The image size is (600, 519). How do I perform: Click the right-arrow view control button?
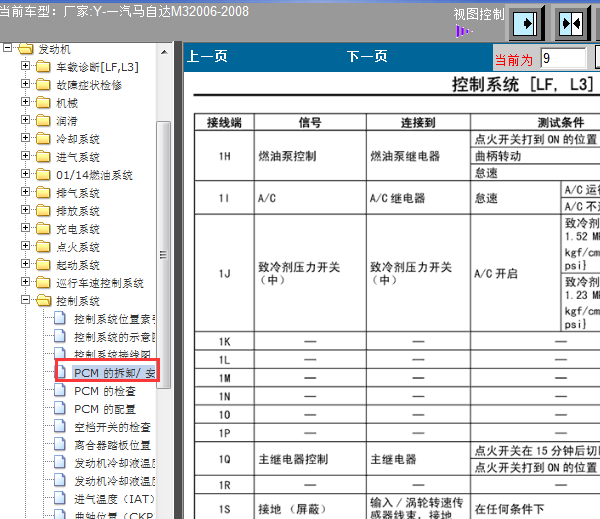526,23
